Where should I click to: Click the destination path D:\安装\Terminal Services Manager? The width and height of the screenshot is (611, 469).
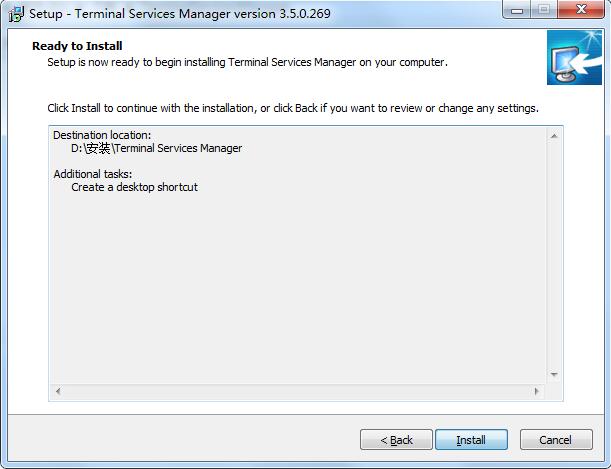point(156,148)
